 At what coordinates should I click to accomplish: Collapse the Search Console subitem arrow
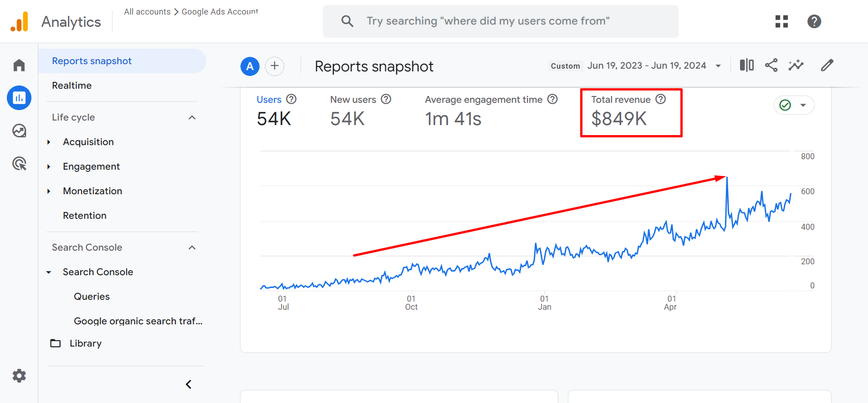pos(49,272)
